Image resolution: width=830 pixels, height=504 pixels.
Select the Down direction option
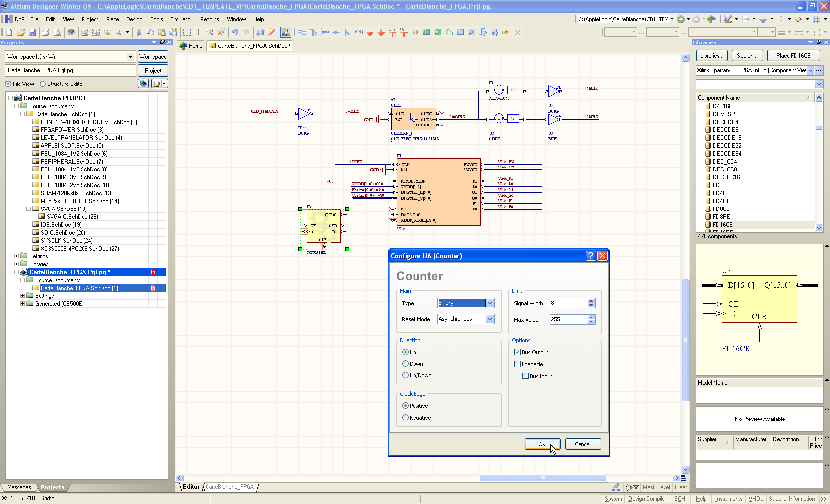tap(405, 364)
